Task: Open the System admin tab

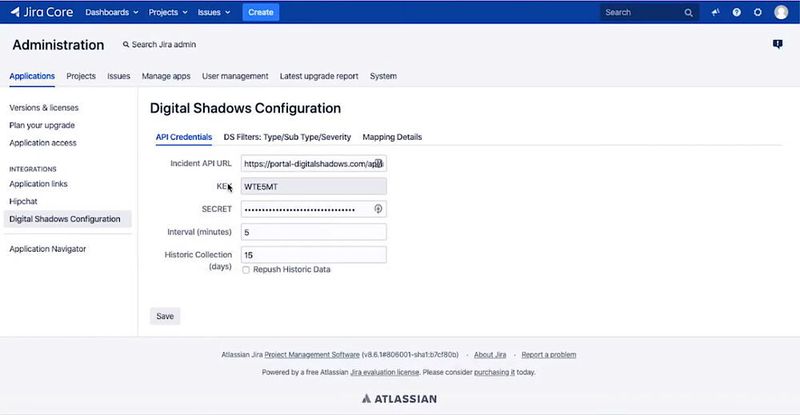Action: (383, 76)
